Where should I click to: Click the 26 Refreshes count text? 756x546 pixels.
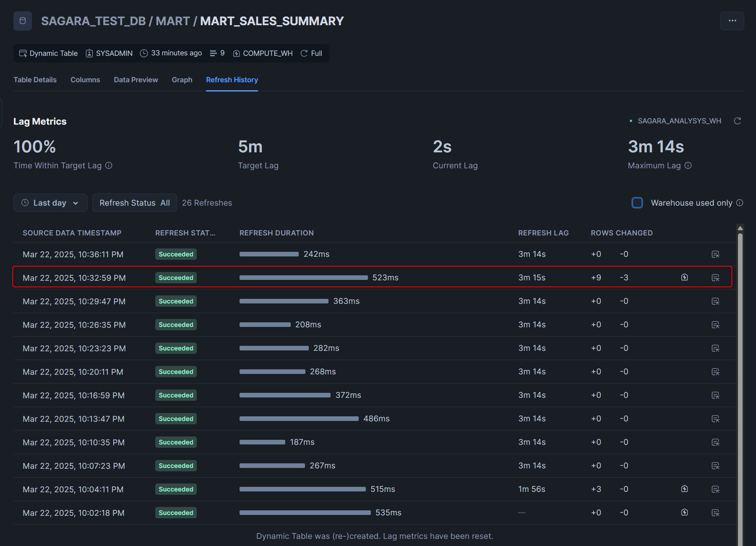point(207,203)
